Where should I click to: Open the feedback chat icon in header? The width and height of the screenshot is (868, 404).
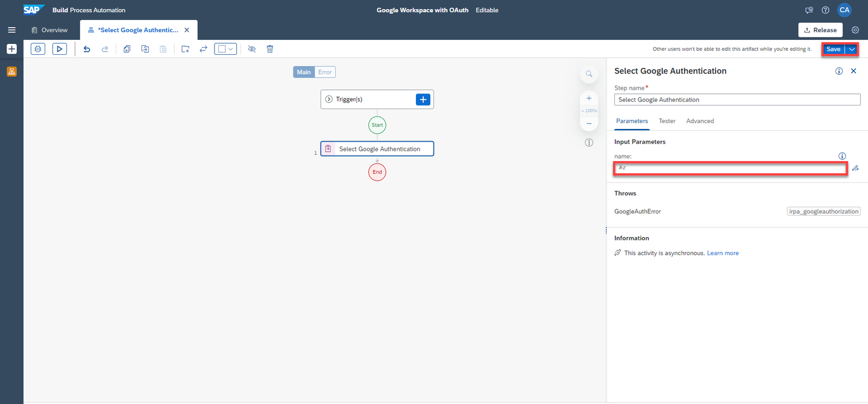tap(809, 10)
